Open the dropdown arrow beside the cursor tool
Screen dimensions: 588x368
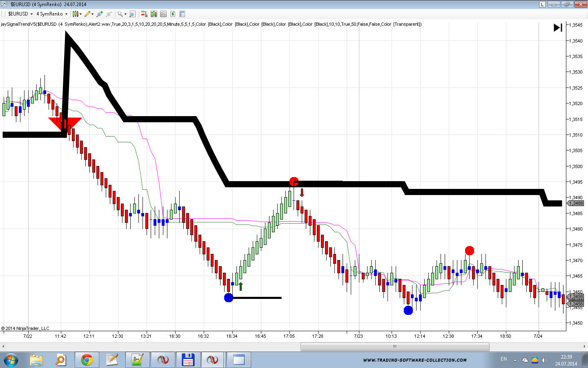click(125, 14)
